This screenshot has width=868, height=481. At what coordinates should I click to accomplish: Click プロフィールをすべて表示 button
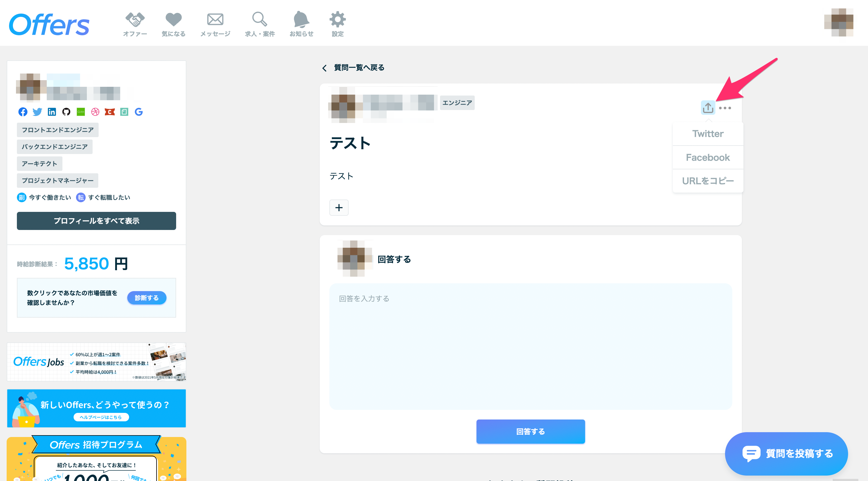click(97, 221)
